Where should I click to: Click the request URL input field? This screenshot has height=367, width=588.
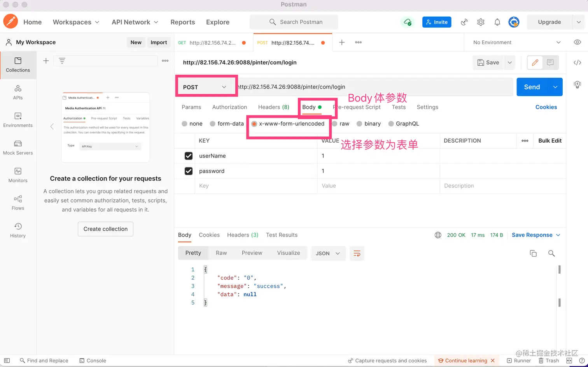click(x=374, y=87)
